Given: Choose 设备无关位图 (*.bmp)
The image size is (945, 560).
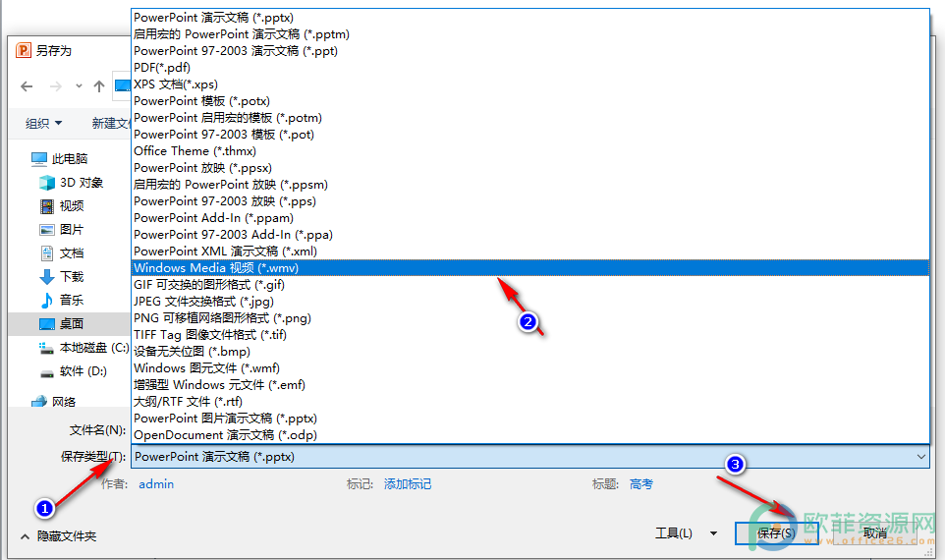Looking at the screenshot, I should click(530, 352).
